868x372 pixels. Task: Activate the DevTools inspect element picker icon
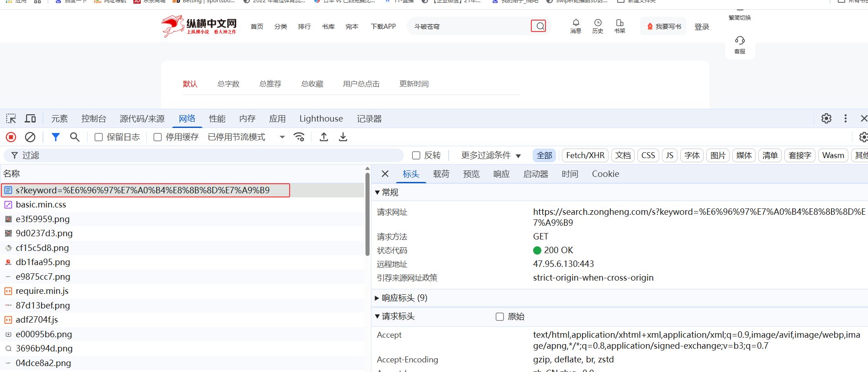pos(11,119)
